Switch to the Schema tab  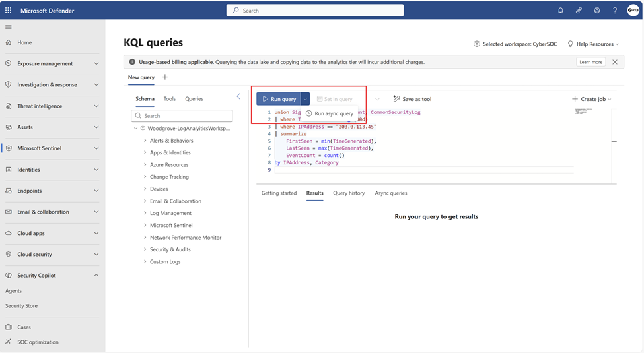click(x=145, y=98)
